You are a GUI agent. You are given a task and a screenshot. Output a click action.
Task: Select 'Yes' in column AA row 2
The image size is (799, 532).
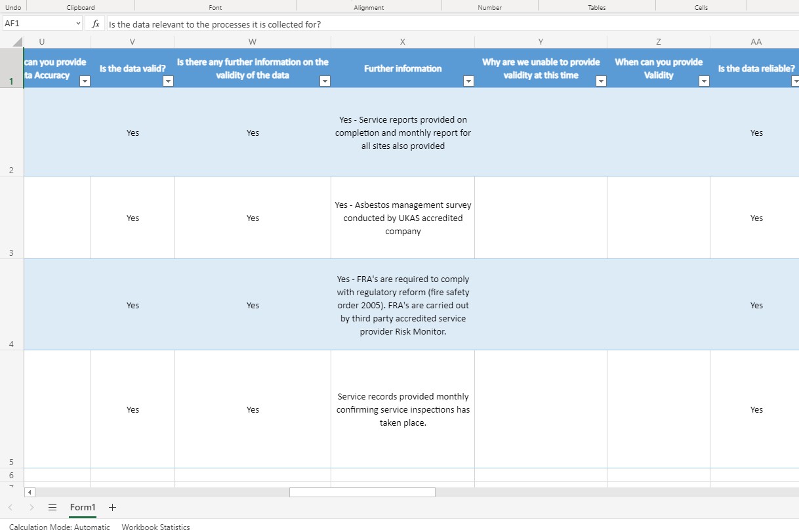(x=756, y=133)
